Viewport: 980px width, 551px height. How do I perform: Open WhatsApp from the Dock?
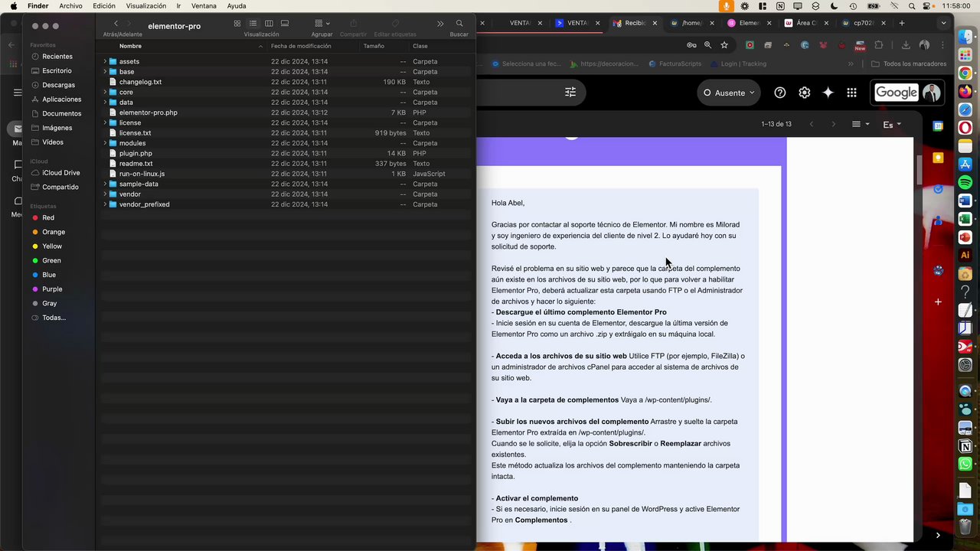point(965,464)
